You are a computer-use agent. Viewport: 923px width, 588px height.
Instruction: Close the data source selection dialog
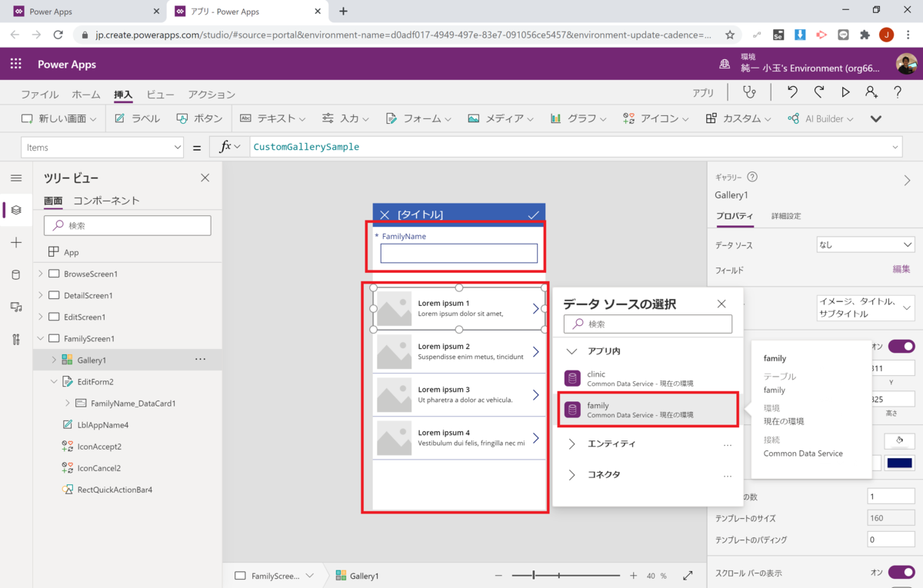[x=721, y=304]
